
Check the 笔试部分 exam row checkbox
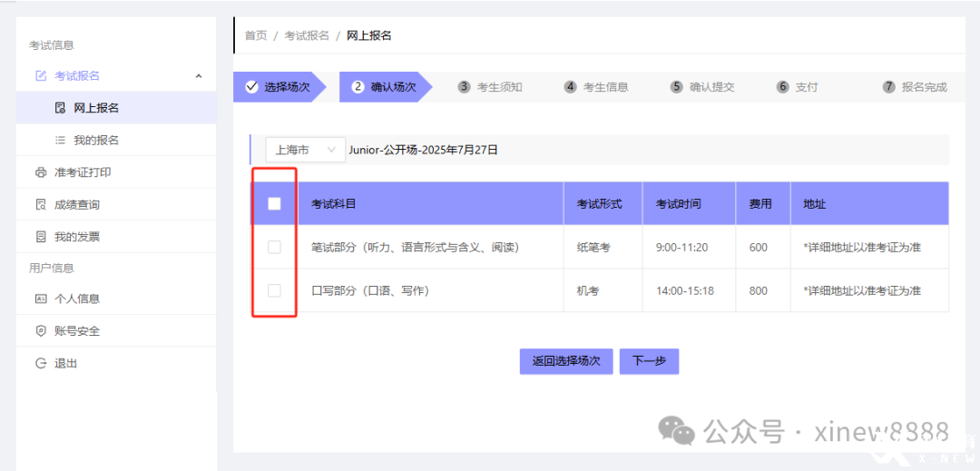pos(274,247)
